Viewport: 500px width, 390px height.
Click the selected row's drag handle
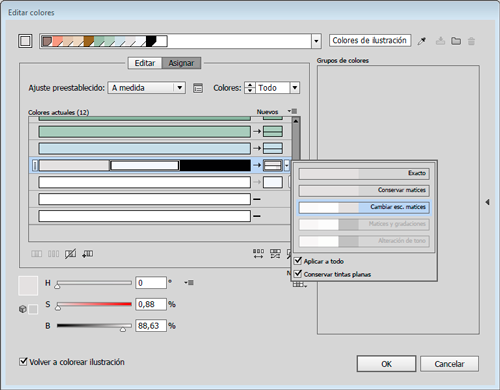point(35,165)
